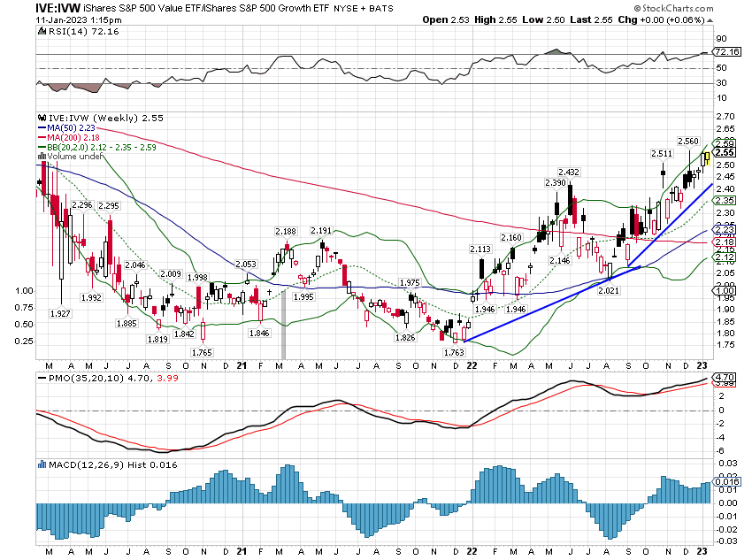The image size is (752, 560).
Task: Click the MACD(12,26,9) Hist 0.016 label
Action: pos(112,464)
